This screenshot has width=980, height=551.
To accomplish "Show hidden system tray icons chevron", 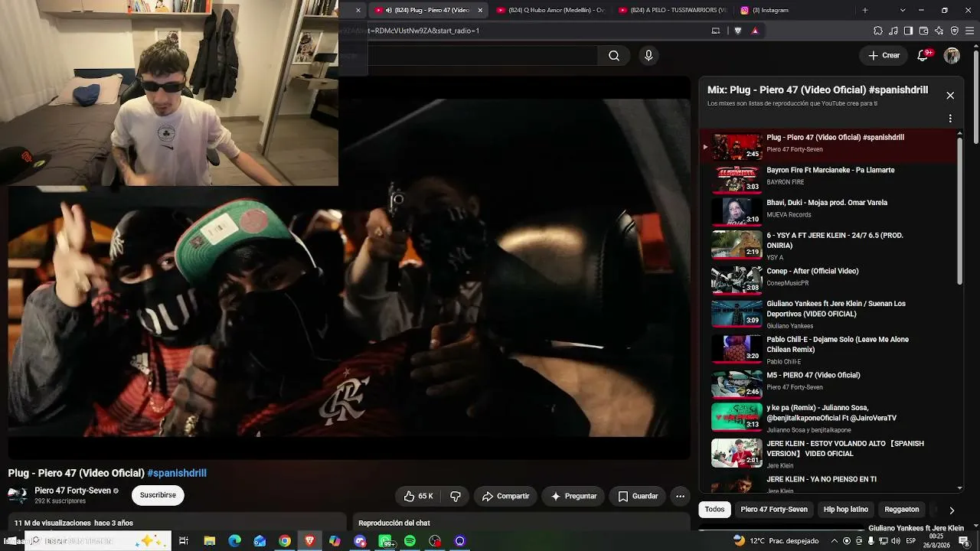I will (x=835, y=541).
